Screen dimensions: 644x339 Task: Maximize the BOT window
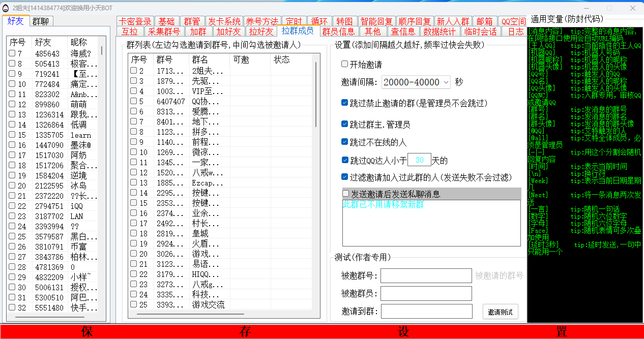pos(609,8)
